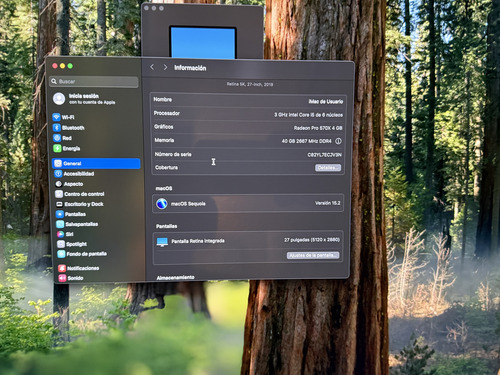500x375 pixels.
Task: Go to Fondo de pantalla
Action: coord(82,254)
